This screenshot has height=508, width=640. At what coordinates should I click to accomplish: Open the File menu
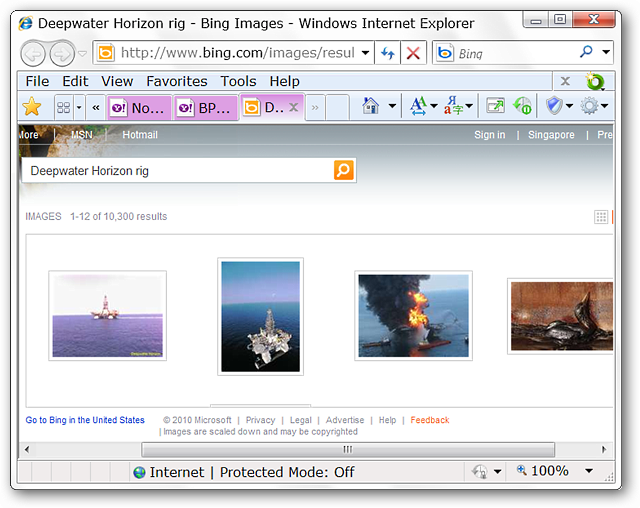click(x=37, y=81)
